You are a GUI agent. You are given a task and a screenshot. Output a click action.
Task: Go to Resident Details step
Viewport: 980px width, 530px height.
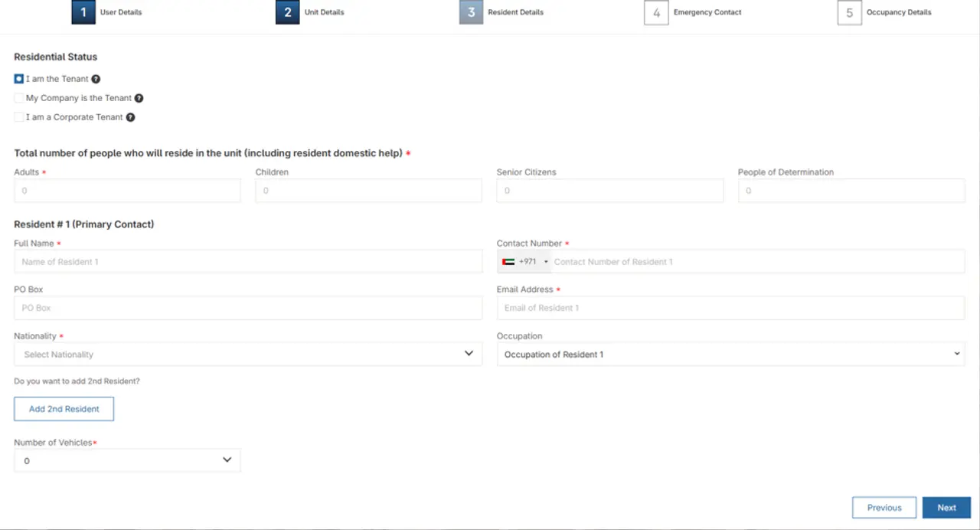[x=515, y=12]
